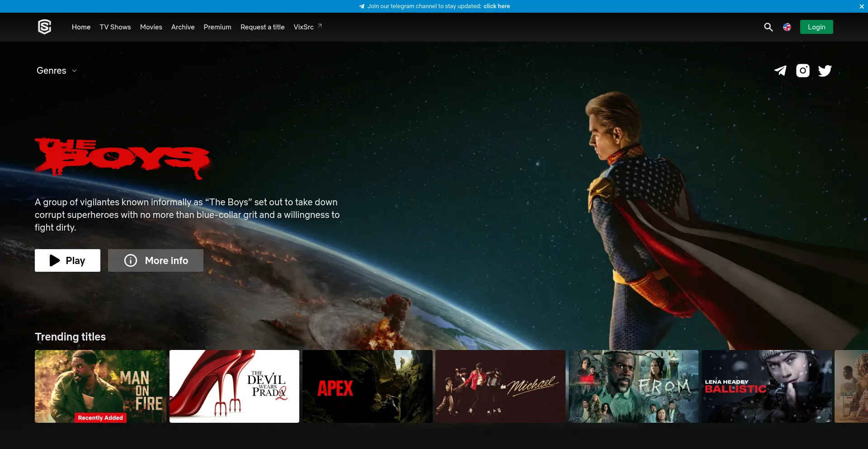Click the Recently Added badge
The height and width of the screenshot is (449, 868).
pos(100,418)
